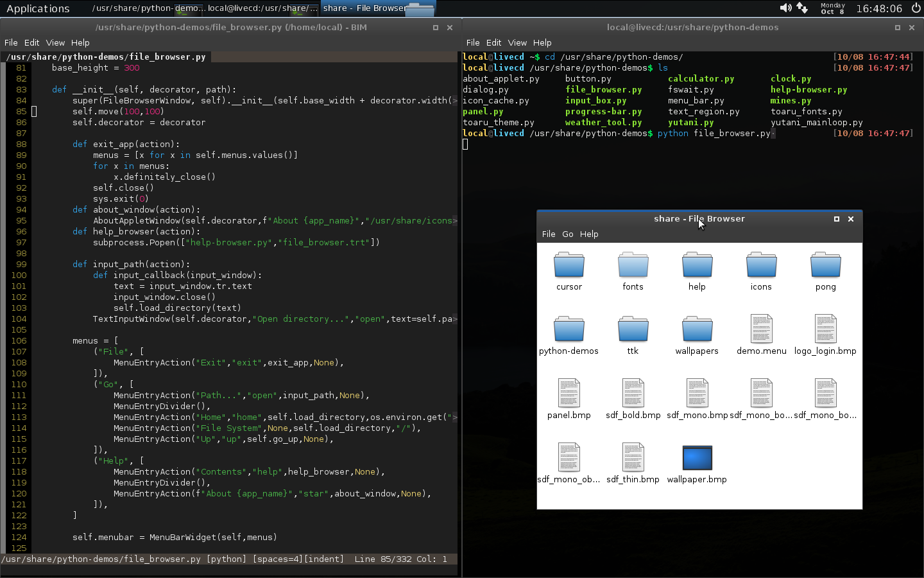Open the fonts folder icon

pyautogui.click(x=633, y=265)
